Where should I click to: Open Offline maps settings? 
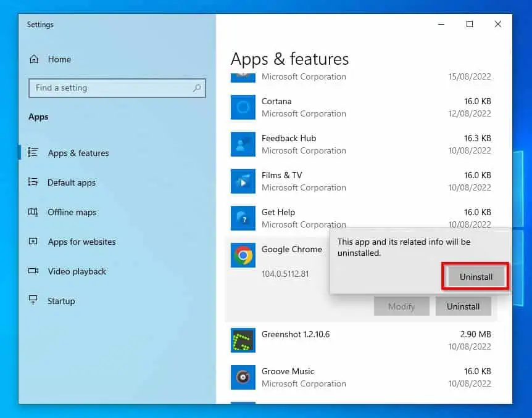[72, 212]
